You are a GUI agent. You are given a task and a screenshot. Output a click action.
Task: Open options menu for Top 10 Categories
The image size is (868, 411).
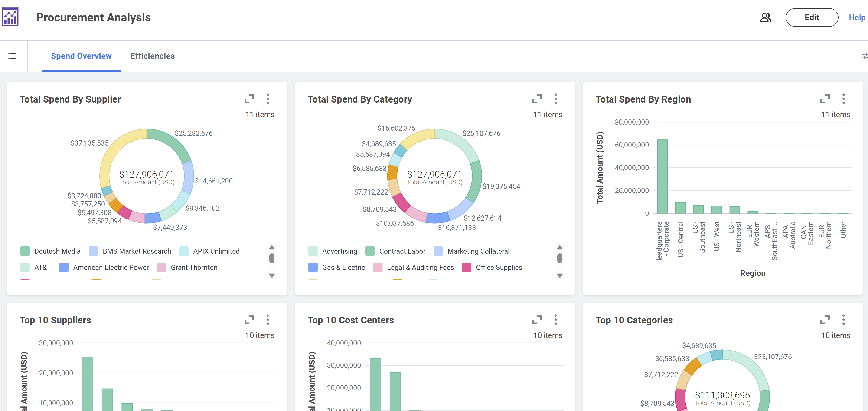click(843, 320)
